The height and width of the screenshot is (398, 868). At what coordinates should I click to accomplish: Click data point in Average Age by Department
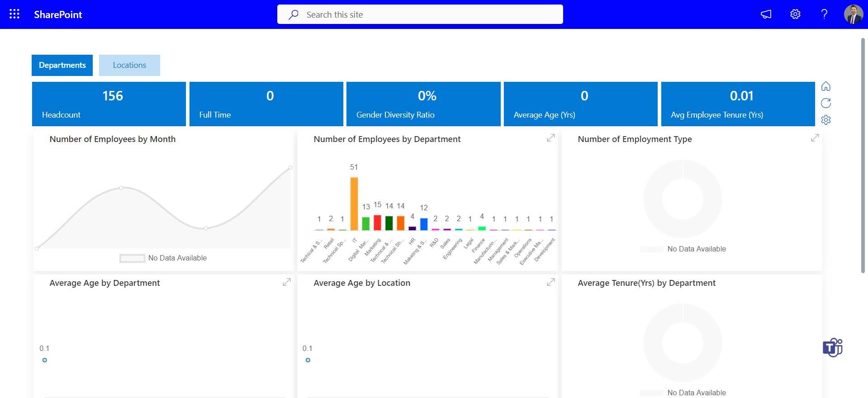(44, 360)
